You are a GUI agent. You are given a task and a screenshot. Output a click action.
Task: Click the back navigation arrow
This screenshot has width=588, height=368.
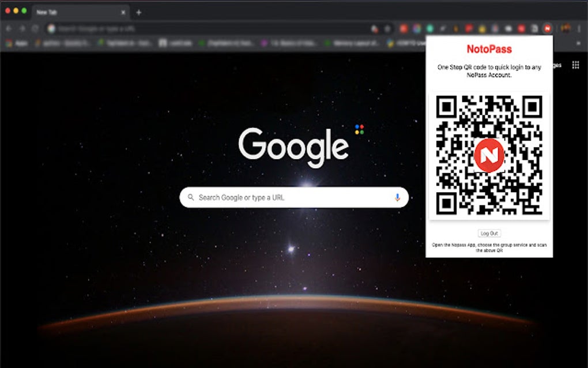pos(9,28)
